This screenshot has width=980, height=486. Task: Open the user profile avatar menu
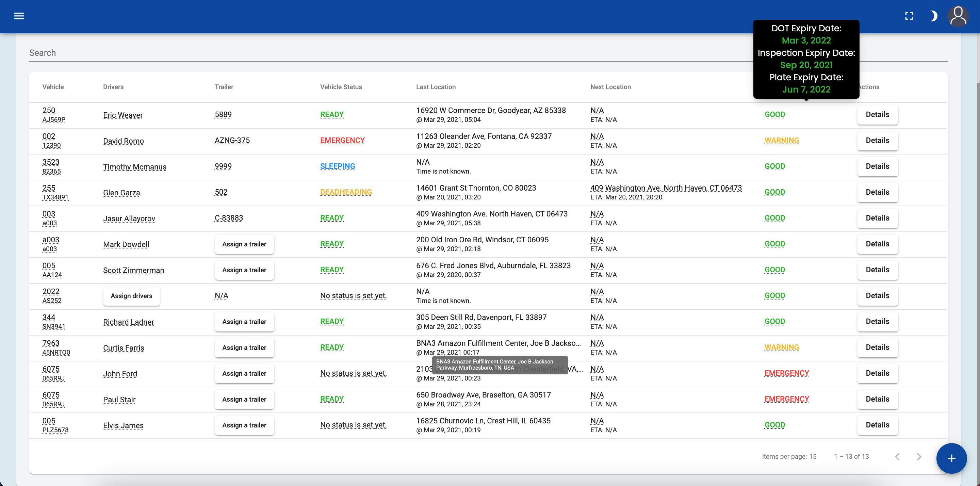958,16
